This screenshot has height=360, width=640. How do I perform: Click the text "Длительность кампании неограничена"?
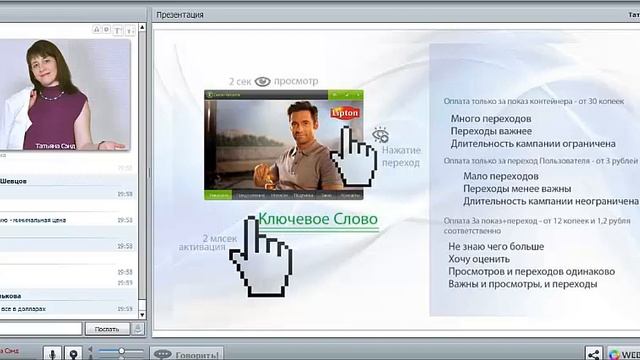pyautogui.click(x=551, y=201)
